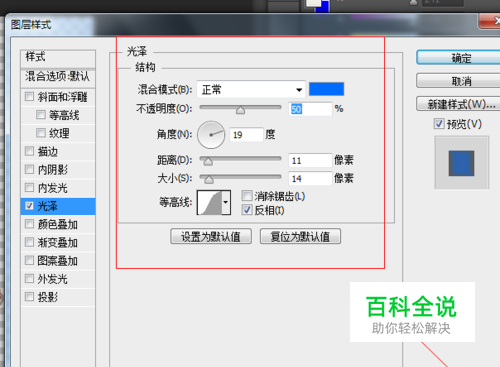500x367 pixels.
Task: Click the 角度 angle dial
Action: coord(211,135)
